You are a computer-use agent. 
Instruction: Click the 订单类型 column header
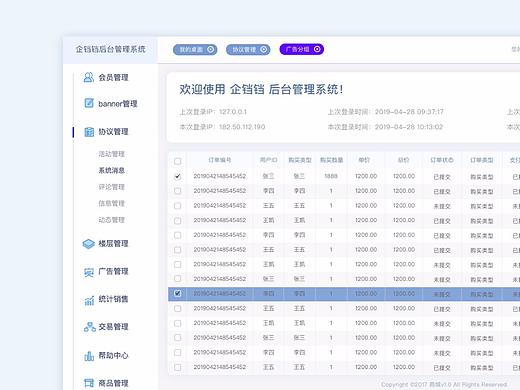(482, 160)
